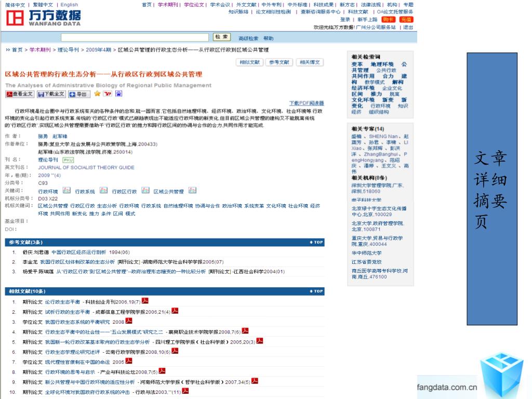532x399 pixels.
Task: Click the 检索 search button
Action: coord(222,37)
